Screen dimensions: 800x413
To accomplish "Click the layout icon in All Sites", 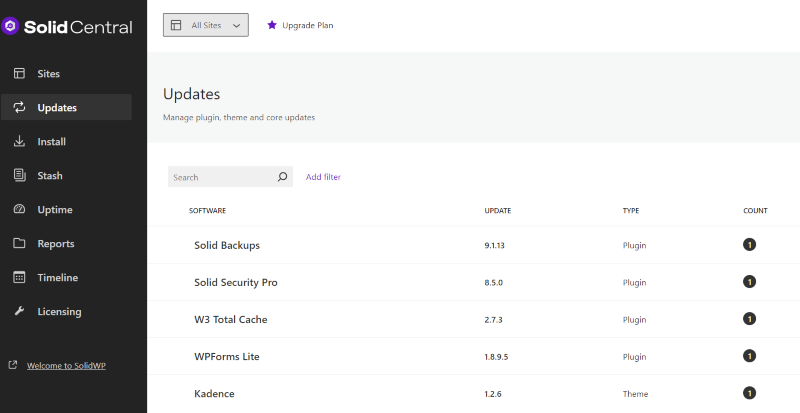I will pyautogui.click(x=176, y=25).
